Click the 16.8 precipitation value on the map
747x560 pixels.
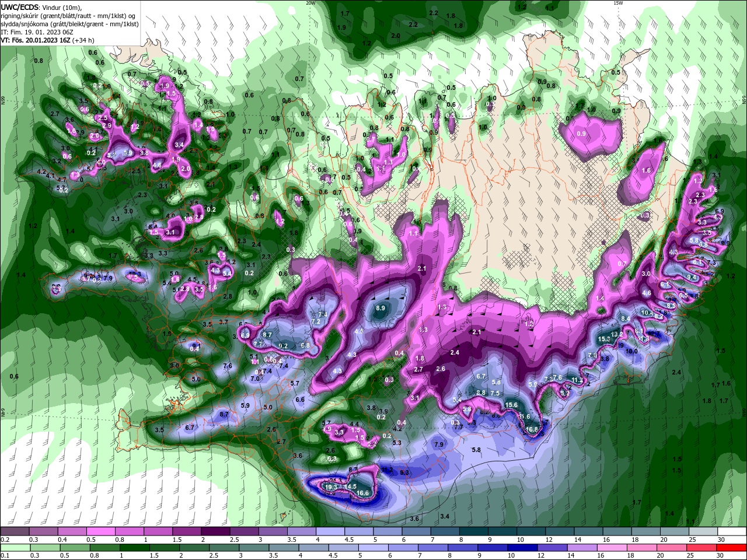tap(532, 429)
